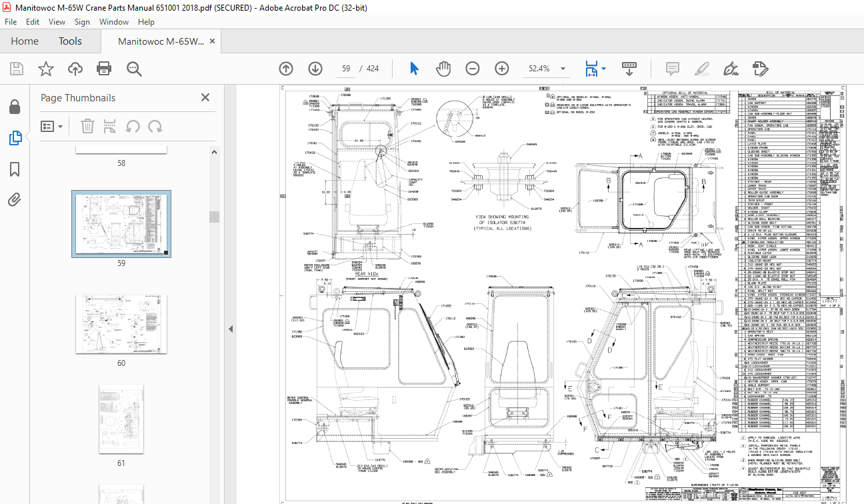Go to the previous page with the up arrow
The width and height of the screenshot is (864, 504).
[286, 69]
